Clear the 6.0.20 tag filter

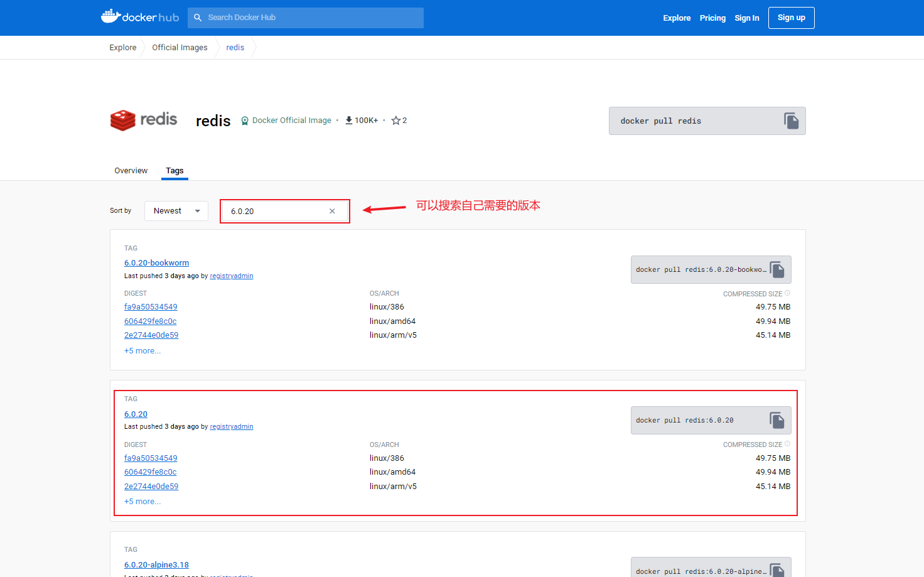[x=332, y=211]
